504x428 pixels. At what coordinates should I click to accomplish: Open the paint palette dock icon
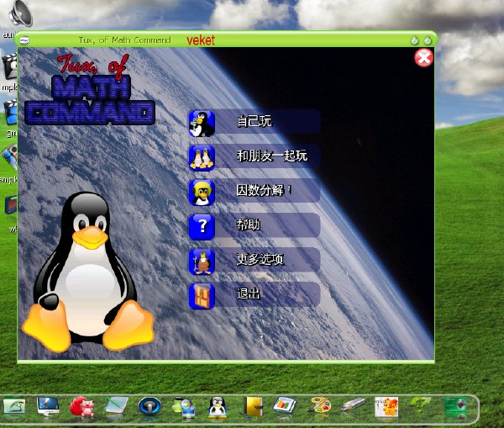pos(319,405)
